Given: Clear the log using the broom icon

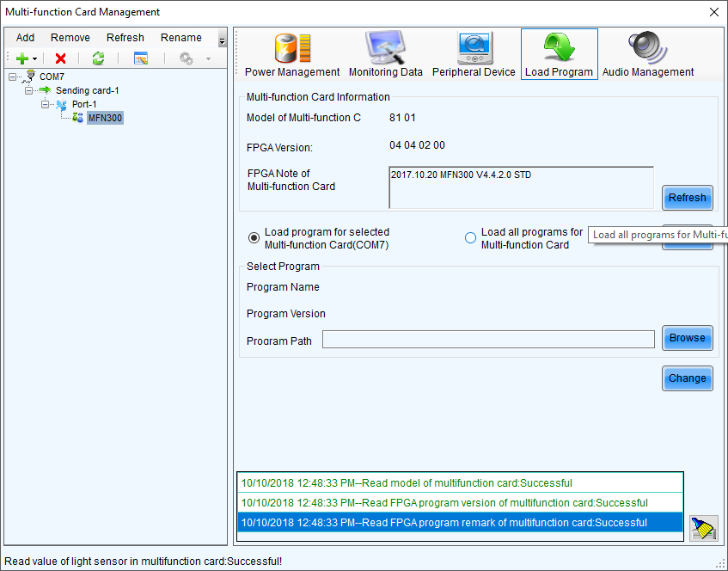Looking at the screenshot, I should coord(703,528).
